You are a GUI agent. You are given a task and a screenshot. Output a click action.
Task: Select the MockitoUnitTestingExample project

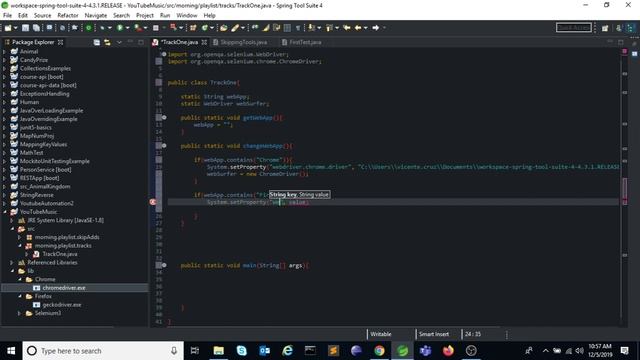pos(55,161)
